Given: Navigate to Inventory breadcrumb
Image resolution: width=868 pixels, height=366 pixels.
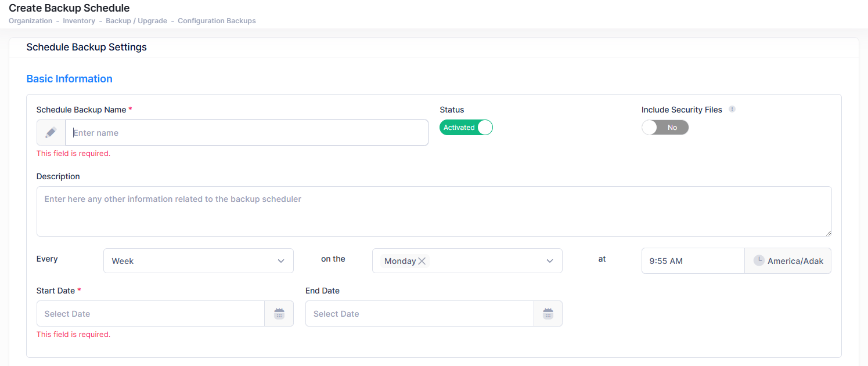Looking at the screenshot, I should [x=79, y=21].
